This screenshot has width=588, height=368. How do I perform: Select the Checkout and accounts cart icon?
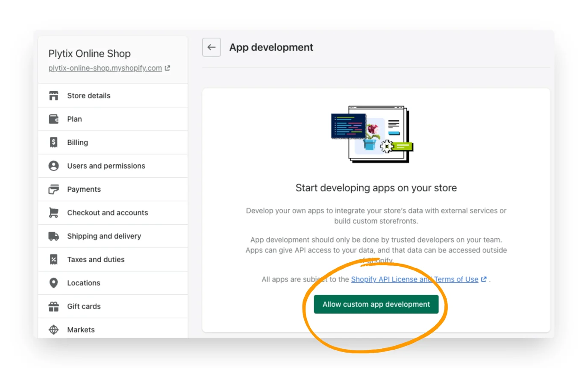point(53,212)
